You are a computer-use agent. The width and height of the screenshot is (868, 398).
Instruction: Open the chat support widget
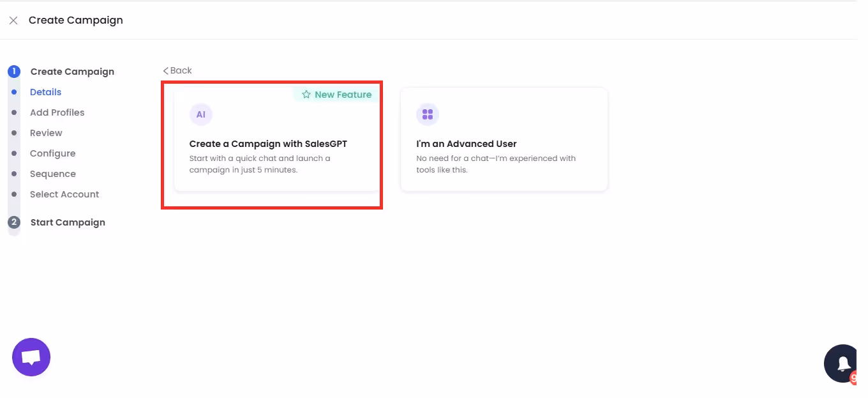[31, 356]
